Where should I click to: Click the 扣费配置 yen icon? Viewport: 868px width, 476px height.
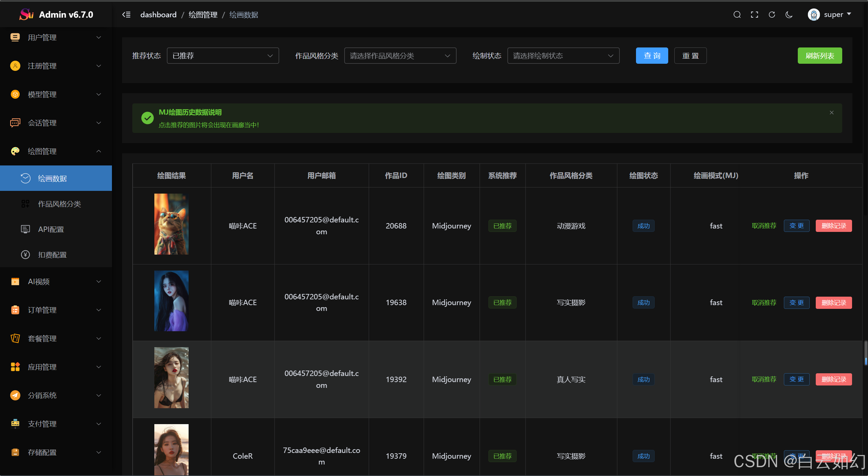pyautogui.click(x=25, y=255)
